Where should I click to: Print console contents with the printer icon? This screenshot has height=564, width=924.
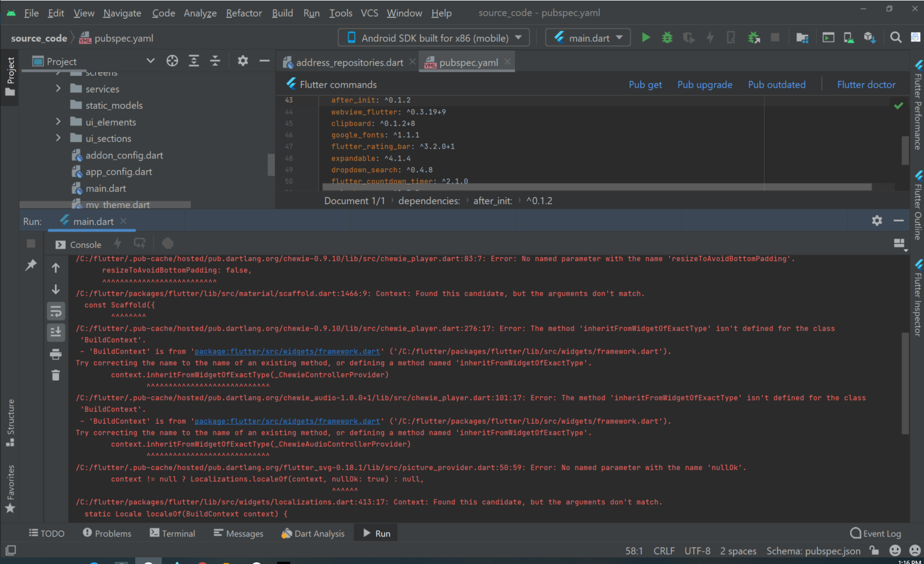point(56,354)
